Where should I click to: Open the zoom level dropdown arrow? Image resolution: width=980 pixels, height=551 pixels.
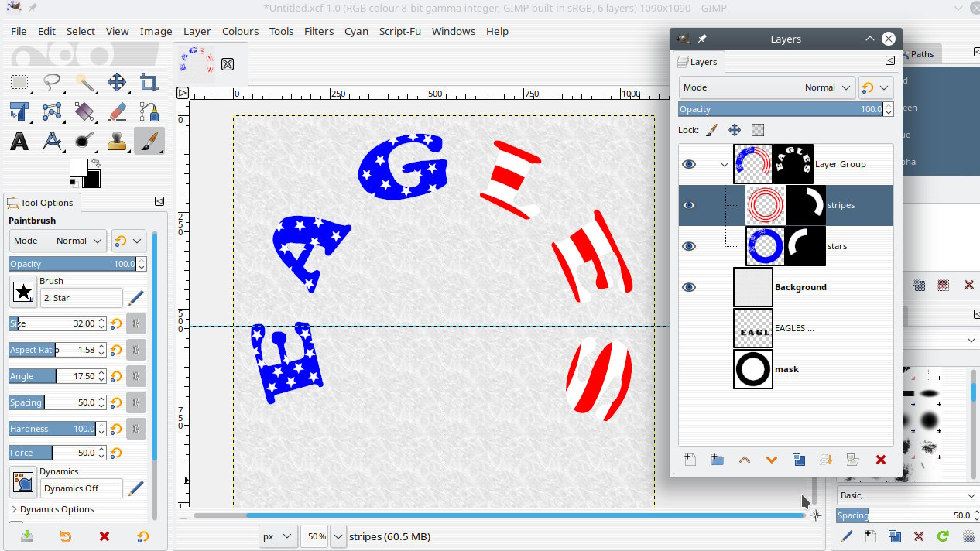pyautogui.click(x=338, y=536)
